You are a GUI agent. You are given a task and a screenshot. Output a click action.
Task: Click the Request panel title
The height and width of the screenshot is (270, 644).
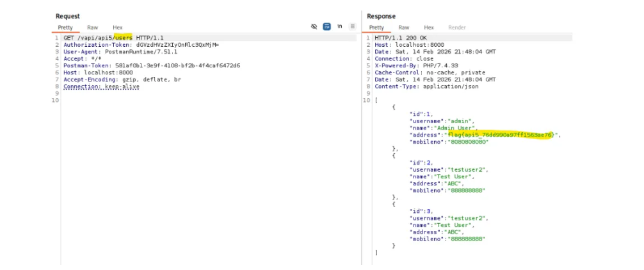tap(68, 16)
